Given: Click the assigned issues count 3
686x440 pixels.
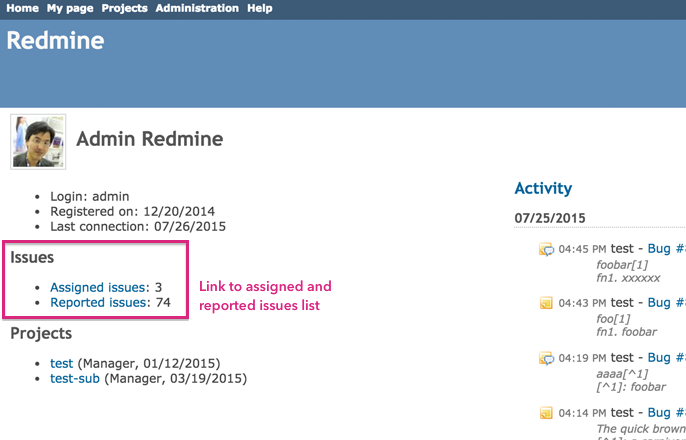Looking at the screenshot, I should [158, 287].
